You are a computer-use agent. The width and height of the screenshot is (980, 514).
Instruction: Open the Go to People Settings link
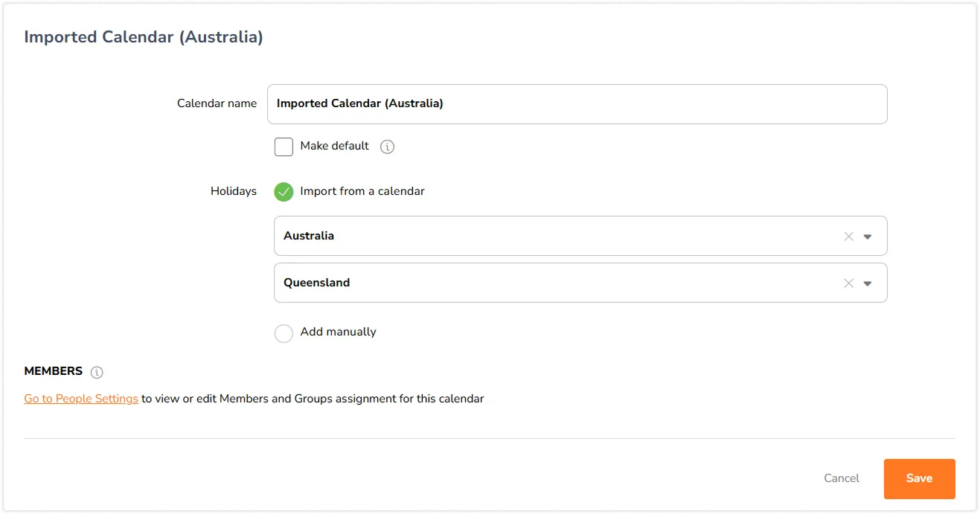[81, 399]
